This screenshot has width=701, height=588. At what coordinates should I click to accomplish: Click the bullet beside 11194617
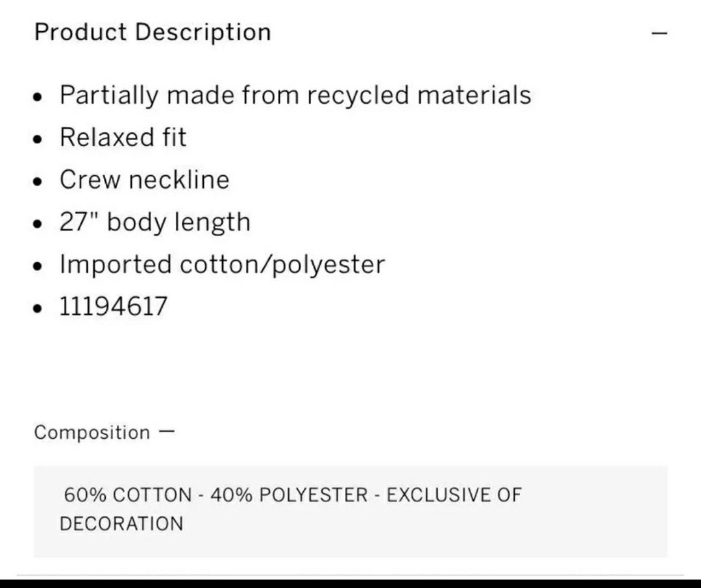click(38, 308)
